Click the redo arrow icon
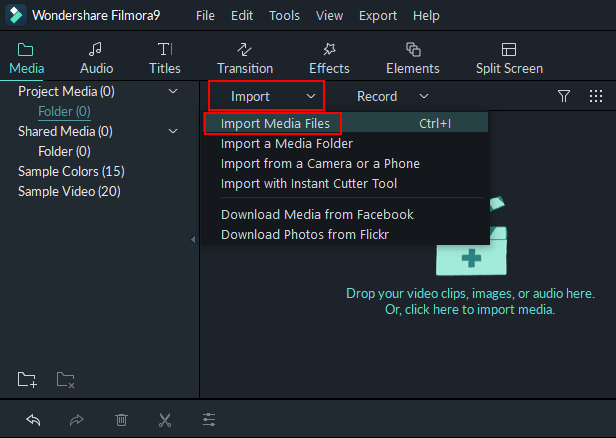616x438 pixels. click(77, 420)
